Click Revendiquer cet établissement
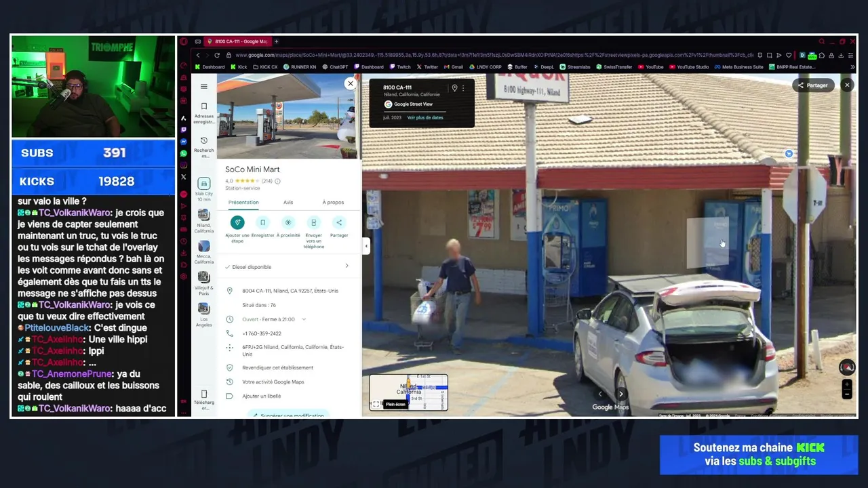Image resolution: width=868 pixels, height=488 pixels. pyautogui.click(x=277, y=367)
